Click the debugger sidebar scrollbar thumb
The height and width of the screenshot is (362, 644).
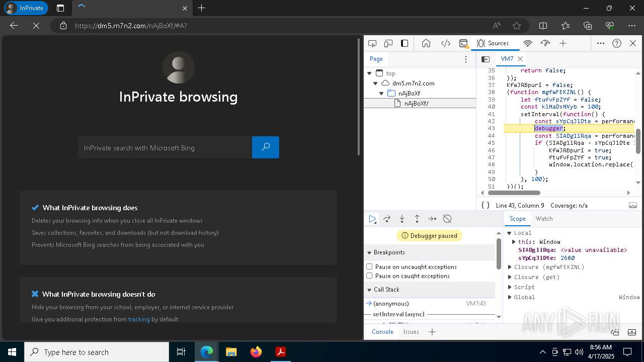pos(499,254)
